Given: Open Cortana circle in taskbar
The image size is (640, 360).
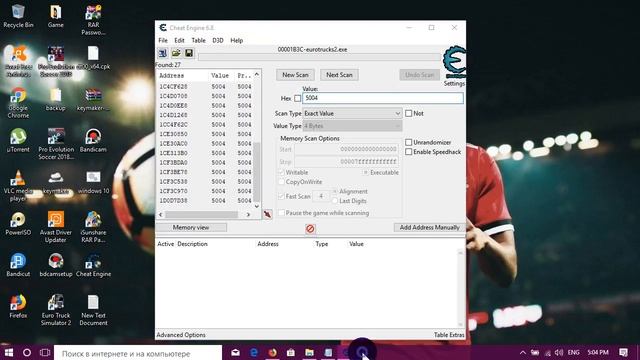Looking at the screenshot, I should [x=27, y=352].
